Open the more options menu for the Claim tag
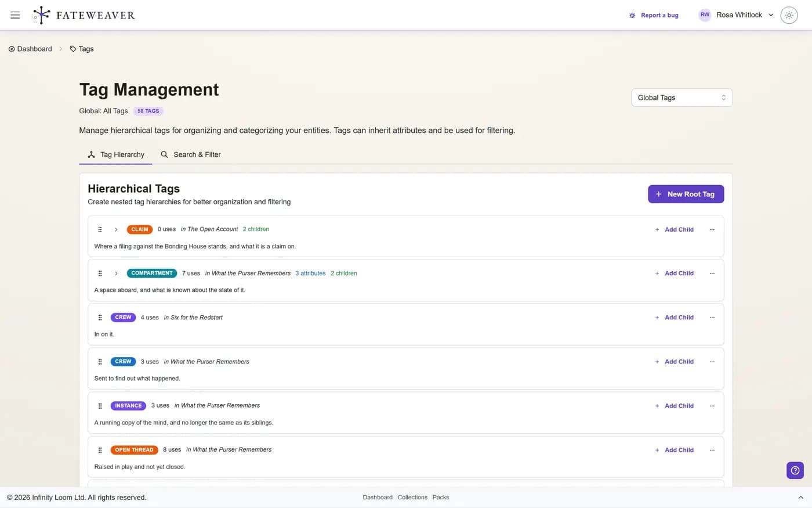This screenshot has width=812, height=508. [712, 229]
